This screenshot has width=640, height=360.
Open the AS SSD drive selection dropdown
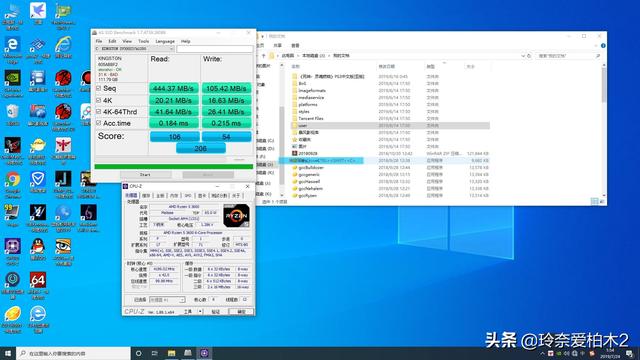click(135, 49)
